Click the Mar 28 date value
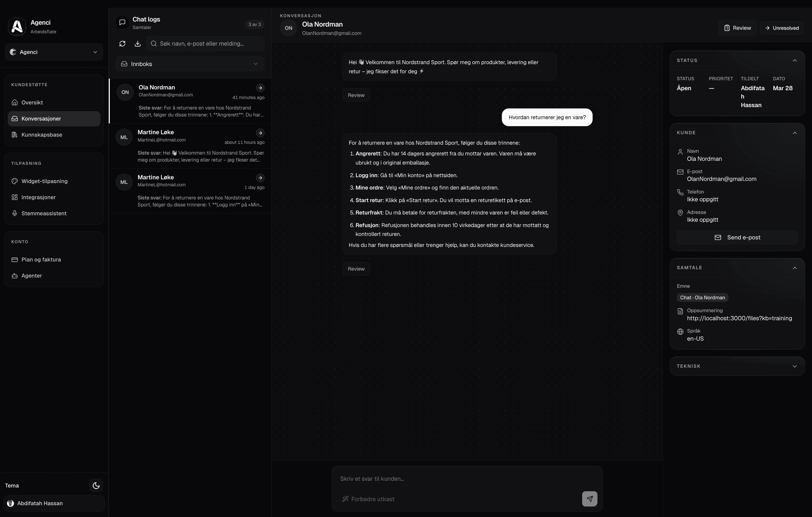812x517 pixels. coord(782,88)
